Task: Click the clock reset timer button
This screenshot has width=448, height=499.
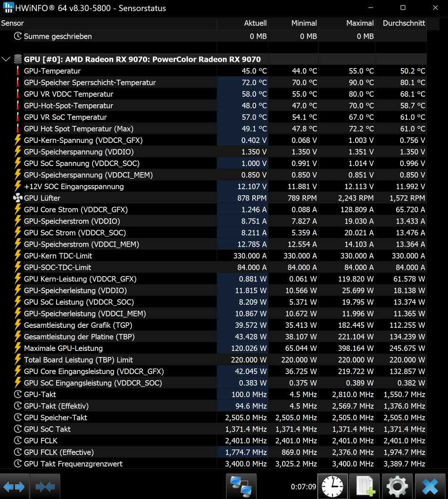Action: coord(332,487)
